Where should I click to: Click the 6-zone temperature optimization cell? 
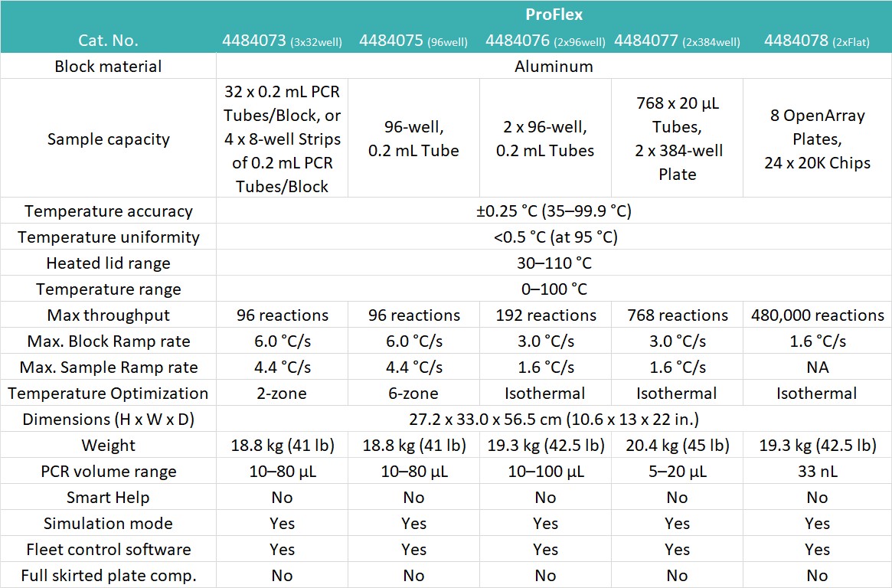(x=413, y=394)
